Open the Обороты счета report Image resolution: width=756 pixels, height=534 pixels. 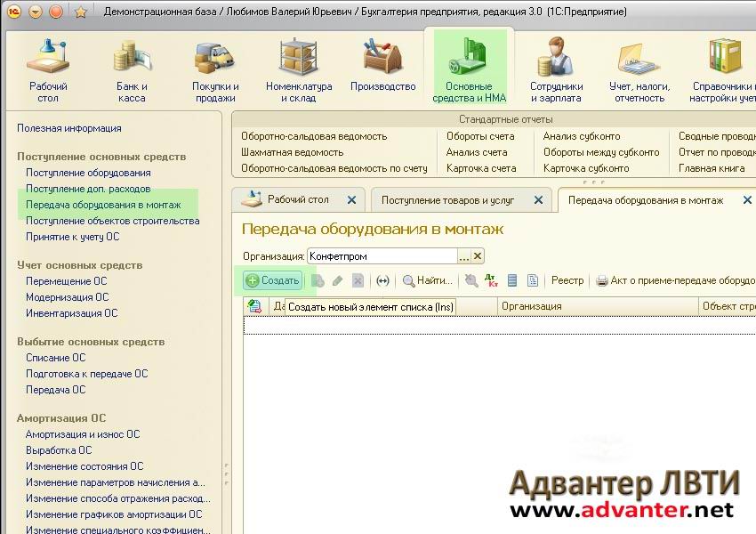pyautogui.click(x=480, y=136)
